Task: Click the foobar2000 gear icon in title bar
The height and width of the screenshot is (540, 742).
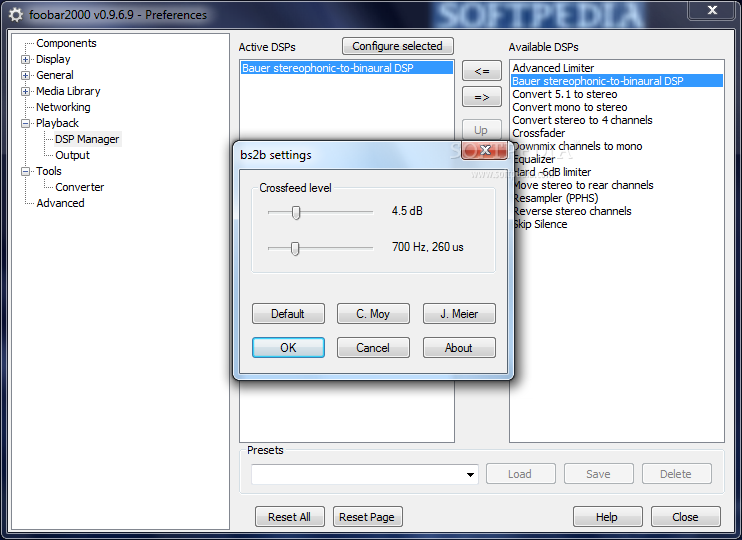Action: coord(15,15)
